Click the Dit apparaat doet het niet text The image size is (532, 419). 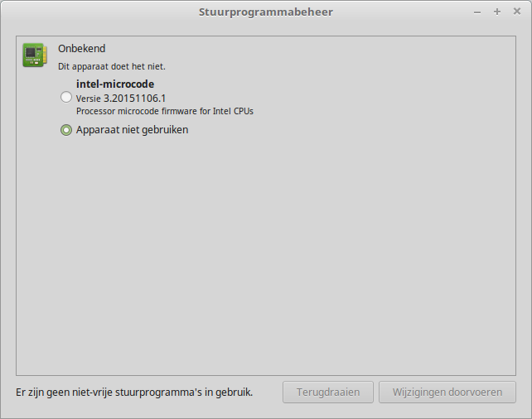click(x=112, y=66)
